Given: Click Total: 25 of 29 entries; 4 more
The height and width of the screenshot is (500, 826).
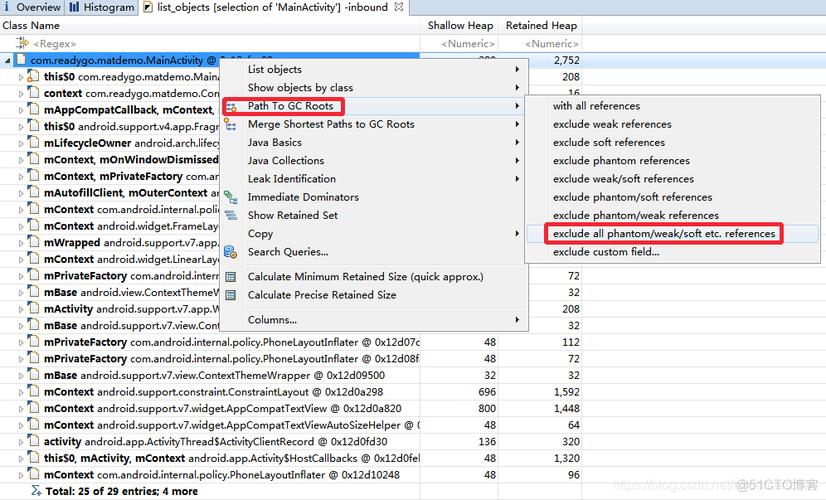Looking at the screenshot, I should click(122, 492).
